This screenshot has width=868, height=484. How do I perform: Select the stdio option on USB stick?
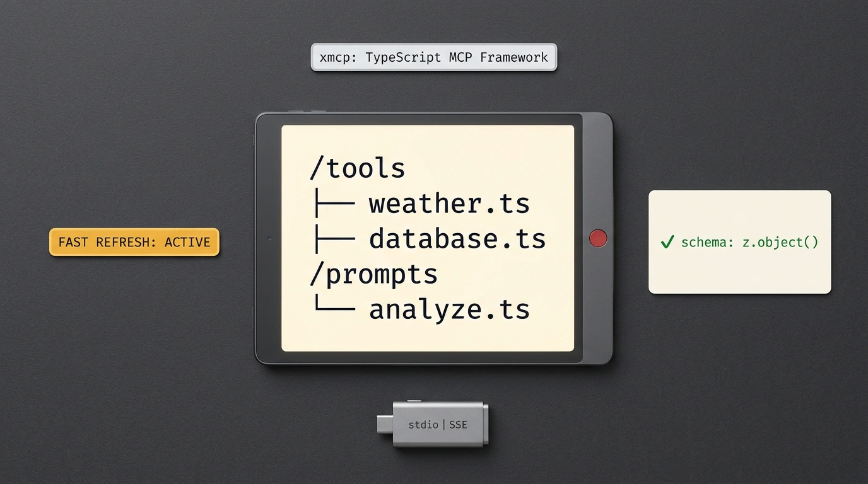pos(423,425)
